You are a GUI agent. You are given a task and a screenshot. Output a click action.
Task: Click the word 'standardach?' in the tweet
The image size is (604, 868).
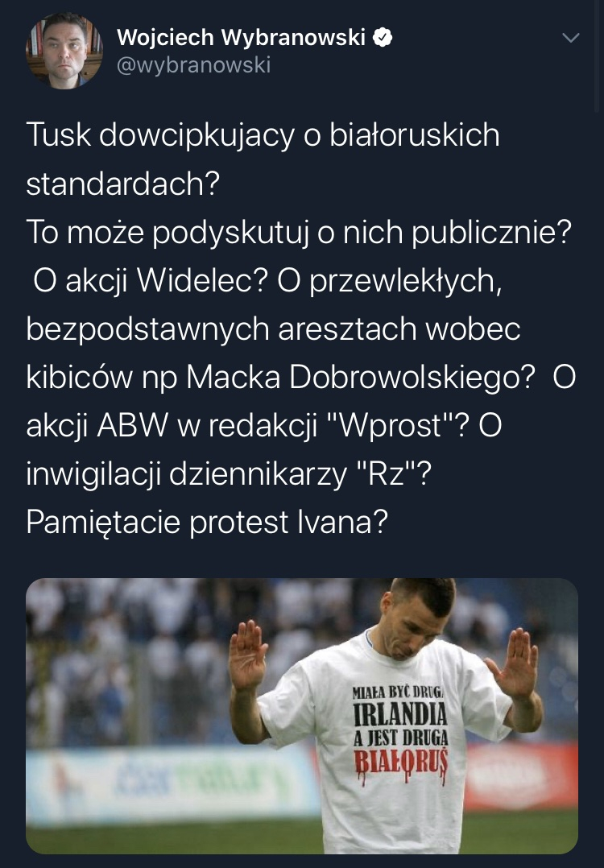tap(123, 184)
